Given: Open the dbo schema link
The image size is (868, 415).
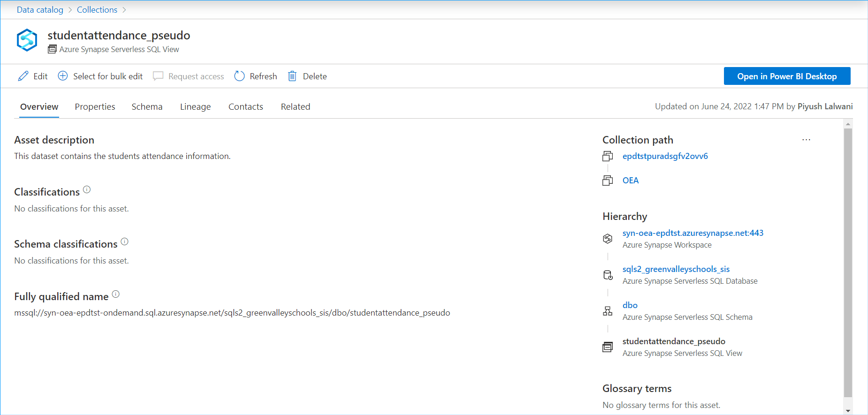Looking at the screenshot, I should [630, 305].
